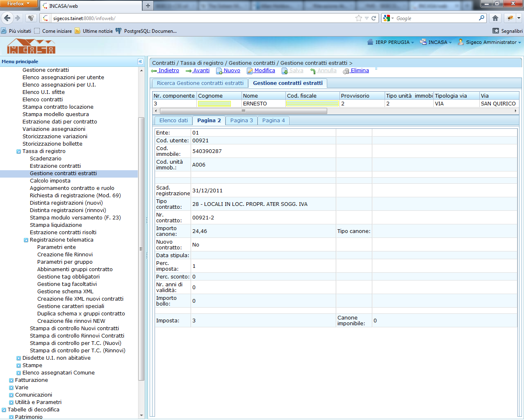Click the Provvisorio column header
Image resolution: width=524 pixels, height=420 pixels.
362,96
